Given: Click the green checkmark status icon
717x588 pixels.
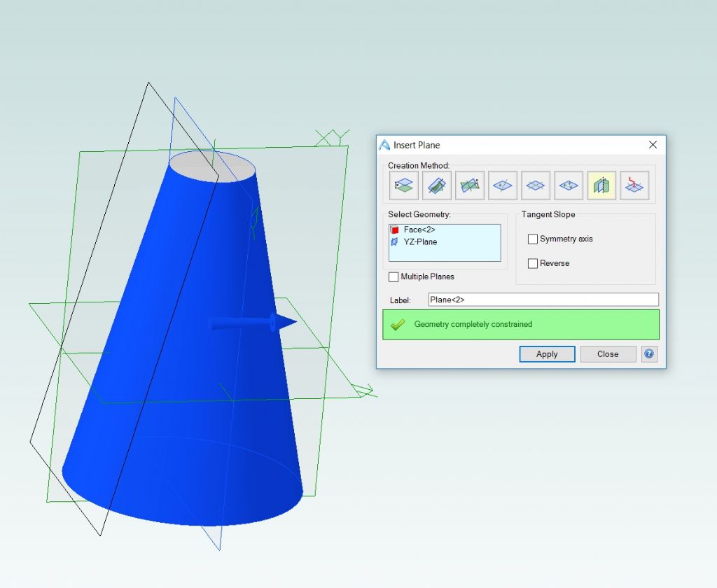Looking at the screenshot, I should [x=398, y=325].
